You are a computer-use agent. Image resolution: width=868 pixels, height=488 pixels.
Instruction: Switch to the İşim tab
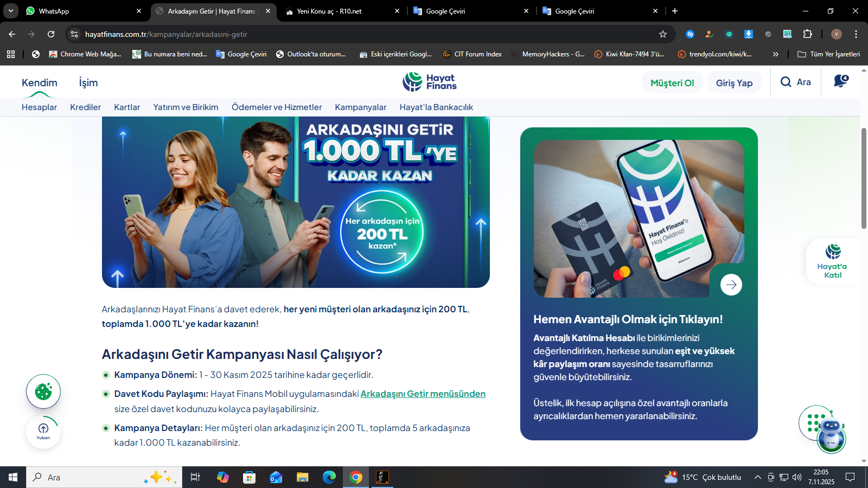click(88, 82)
